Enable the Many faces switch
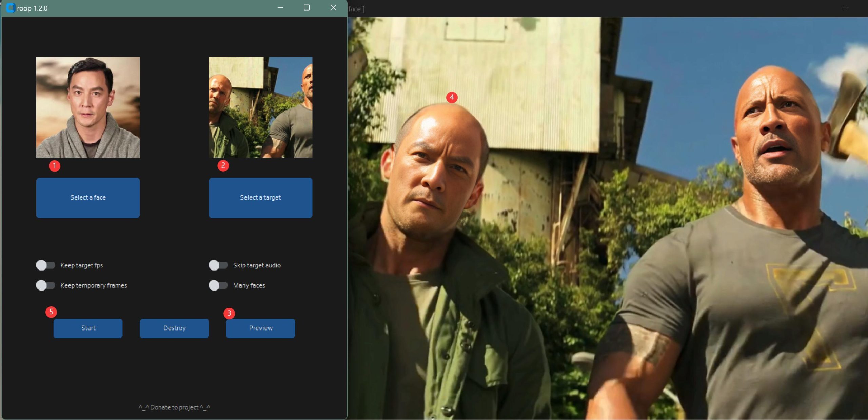868x420 pixels. pyautogui.click(x=218, y=285)
